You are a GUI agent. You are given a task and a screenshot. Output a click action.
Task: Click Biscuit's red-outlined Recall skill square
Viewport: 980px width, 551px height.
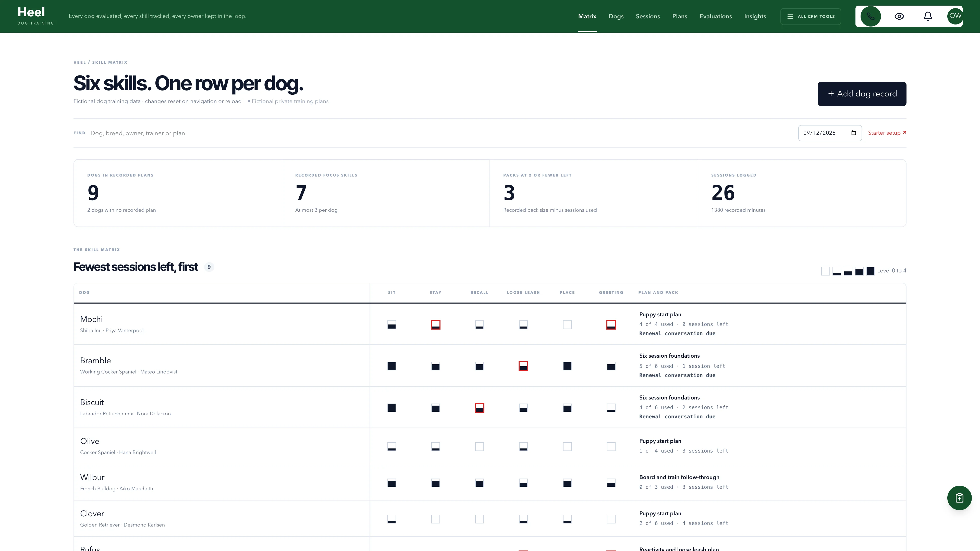point(479,408)
